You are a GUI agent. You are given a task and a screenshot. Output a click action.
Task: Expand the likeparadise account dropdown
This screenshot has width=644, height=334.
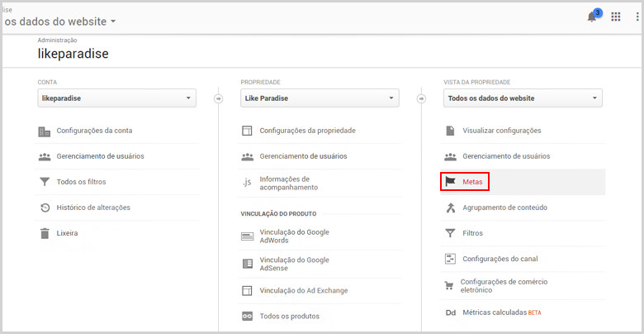(117, 98)
